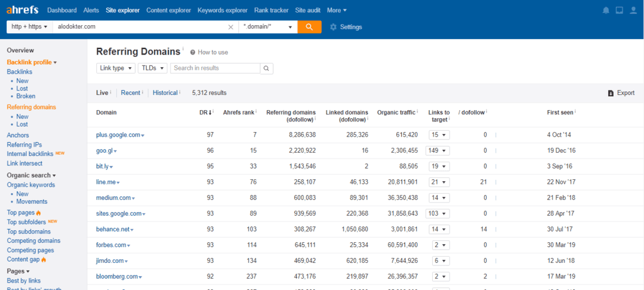The width and height of the screenshot is (644, 290).
Task: Sort the table by DR column
Action: [x=206, y=112]
